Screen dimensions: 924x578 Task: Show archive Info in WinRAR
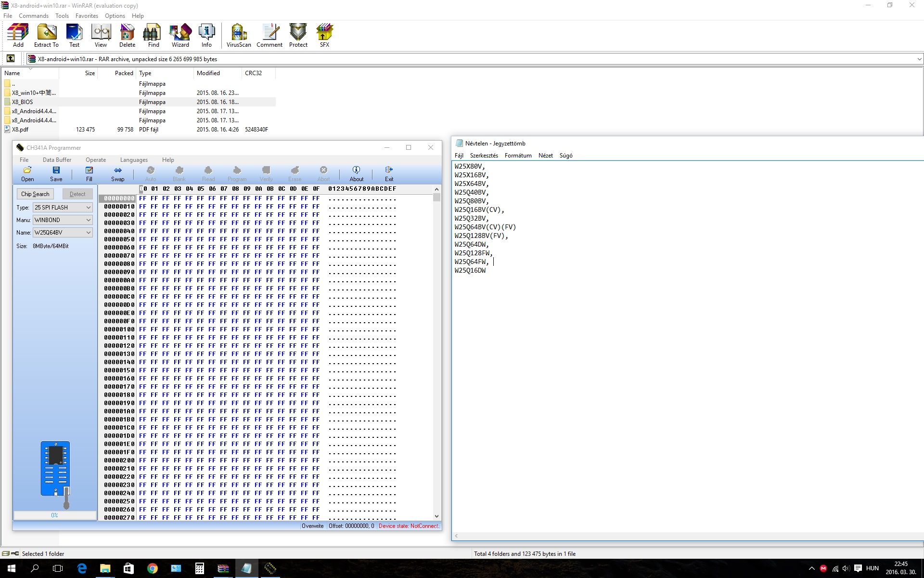click(206, 36)
